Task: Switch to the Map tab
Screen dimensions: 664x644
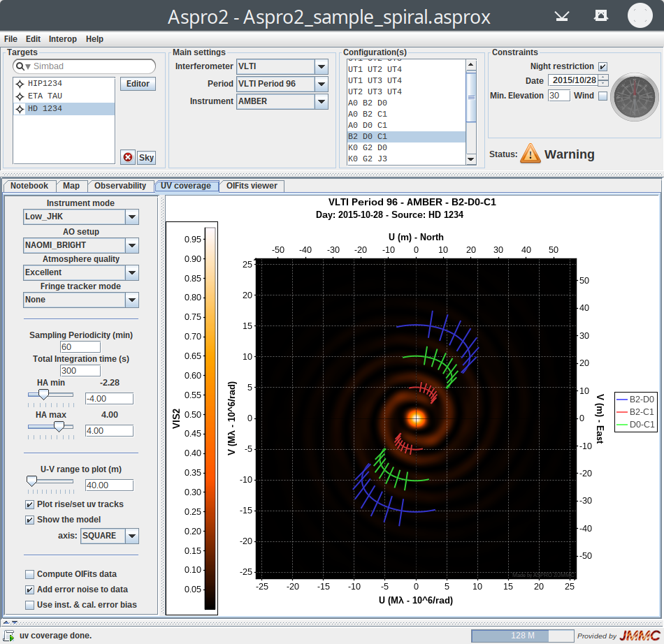Action: click(71, 186)
